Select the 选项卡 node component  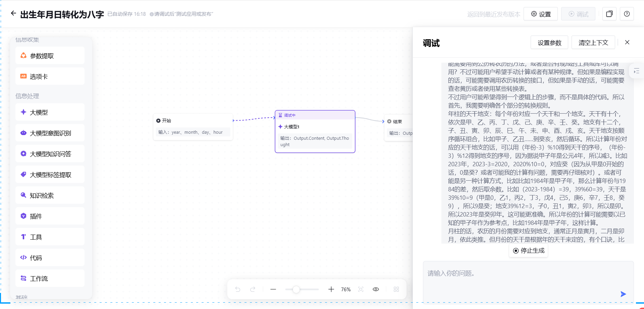[x=50, y=76]
